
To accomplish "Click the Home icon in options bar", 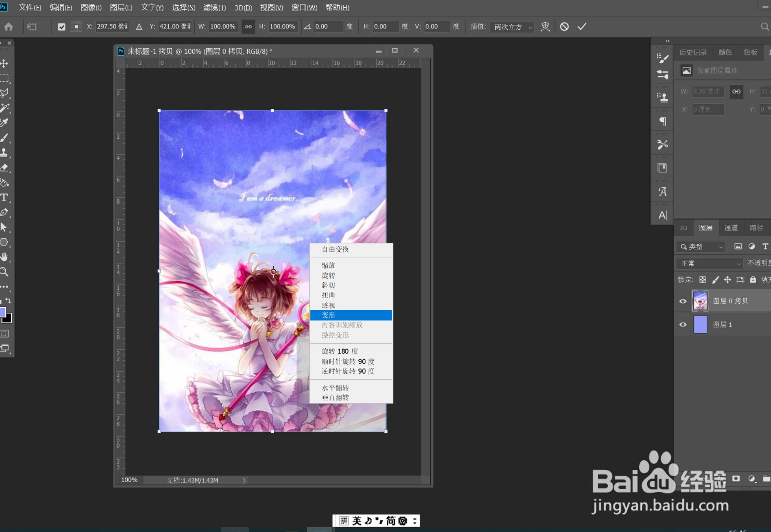I will click(9, 27).
